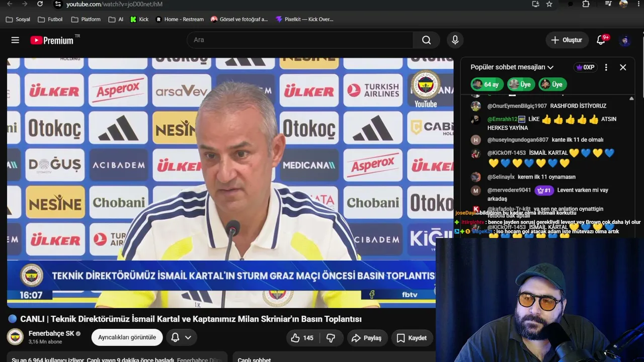
Task: Open the Futbol bookmarks folder
Action: coord(50,19)
